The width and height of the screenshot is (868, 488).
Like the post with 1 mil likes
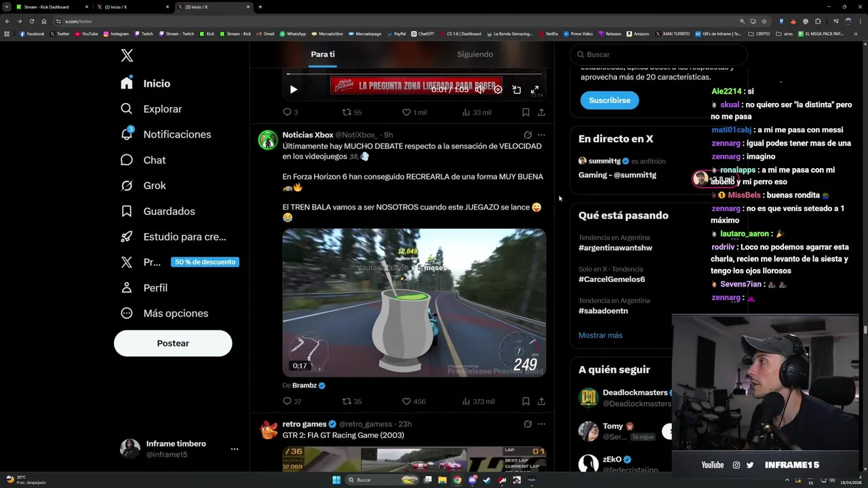(x=414, y=113)
